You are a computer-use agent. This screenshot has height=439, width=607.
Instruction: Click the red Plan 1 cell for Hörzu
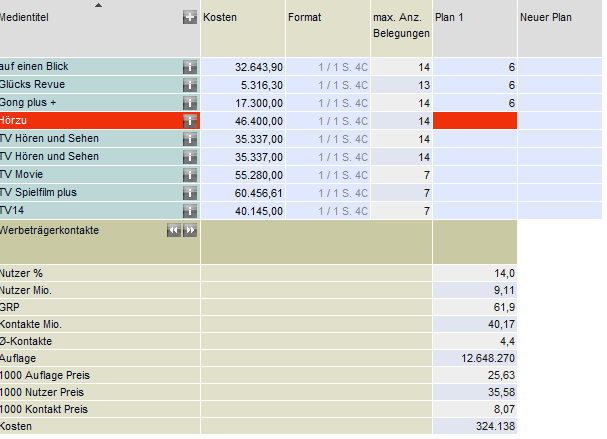[x=475, y=121]
